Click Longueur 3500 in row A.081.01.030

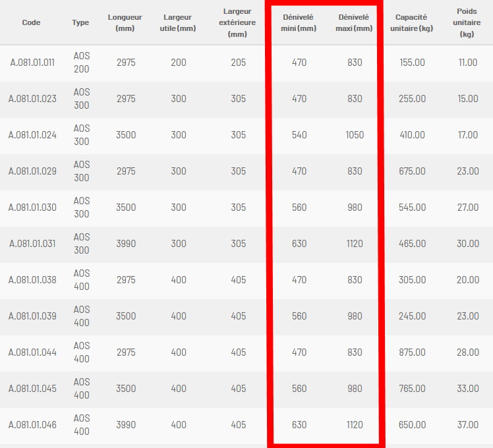(126, 208)
